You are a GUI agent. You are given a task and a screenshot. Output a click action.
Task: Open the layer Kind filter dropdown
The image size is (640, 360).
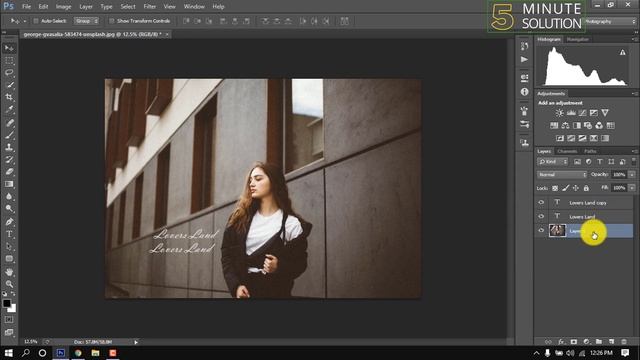pyautogui.click(x=552, y=162)
